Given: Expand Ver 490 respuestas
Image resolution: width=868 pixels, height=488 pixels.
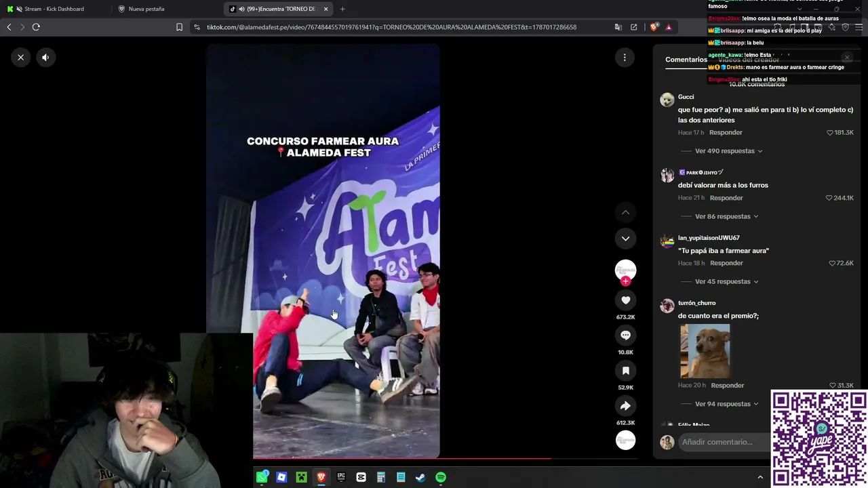Looking at the screenshot, I should (x=728, y=151).
